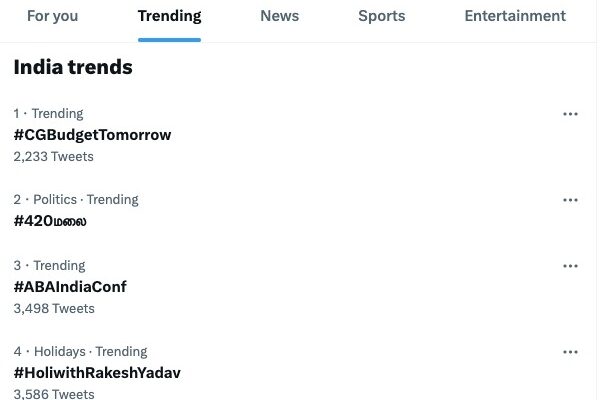Open the #CGBudgetTomorrow hashtag
The image size is (611, 400).
tap(92, 135)
